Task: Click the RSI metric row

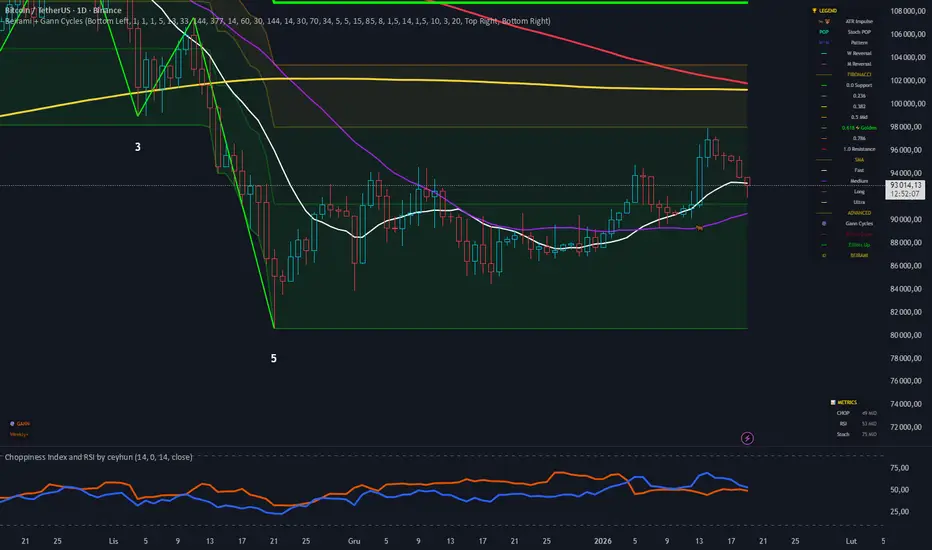Action: (x=856, y=424)
